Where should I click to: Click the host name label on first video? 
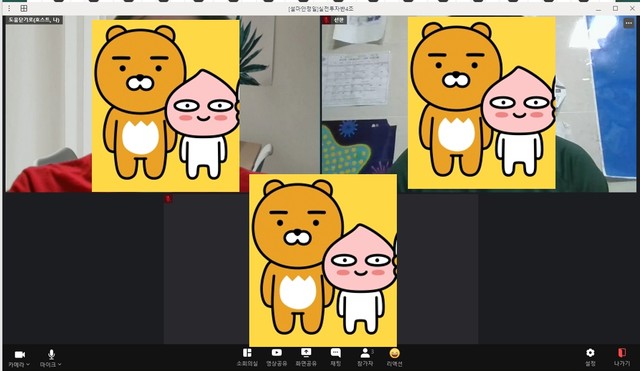pos(34,20)
